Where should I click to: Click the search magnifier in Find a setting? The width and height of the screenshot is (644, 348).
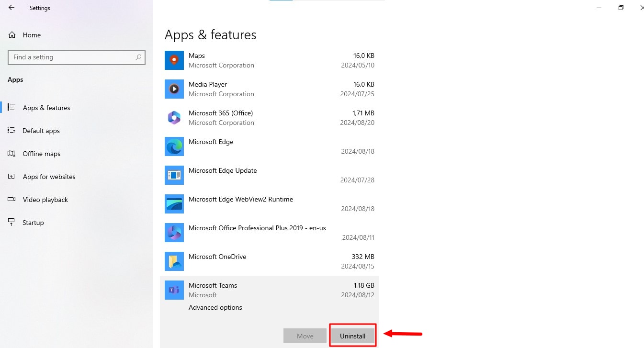(138, 57)
